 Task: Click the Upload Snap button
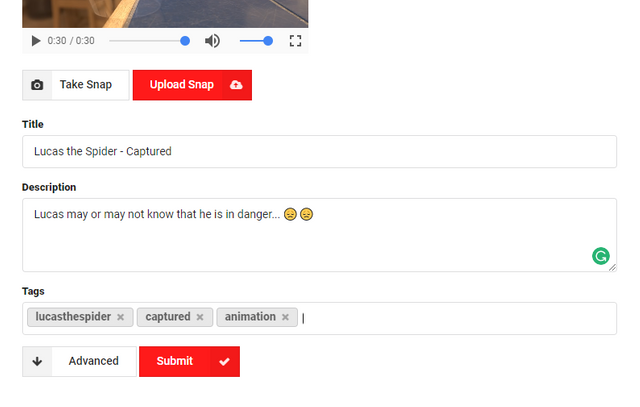click(192, 85)
